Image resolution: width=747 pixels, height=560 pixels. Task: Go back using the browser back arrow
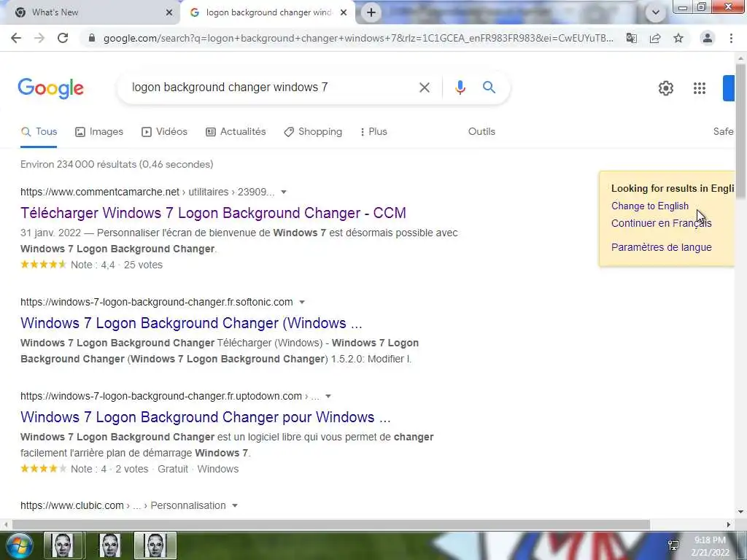tap(16, 38)
